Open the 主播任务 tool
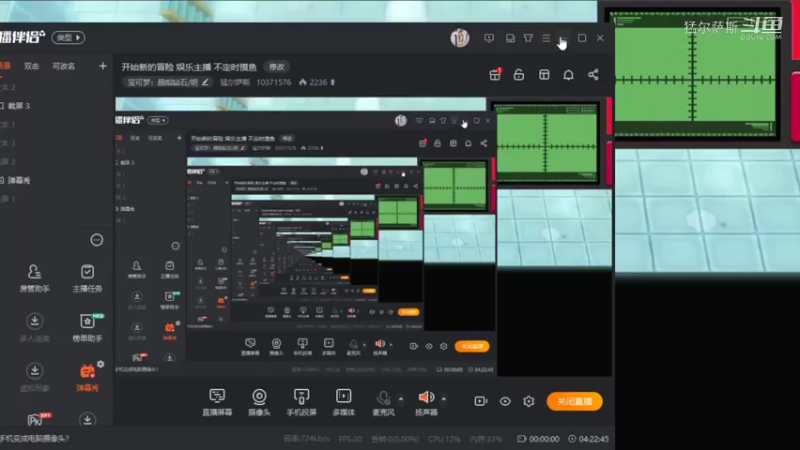 pos(87,279)
